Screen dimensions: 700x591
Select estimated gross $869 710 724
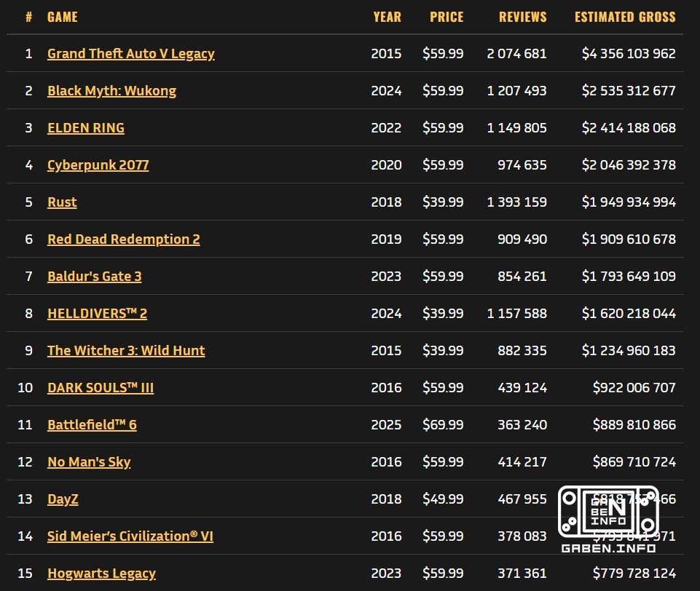tap(634, 461)
